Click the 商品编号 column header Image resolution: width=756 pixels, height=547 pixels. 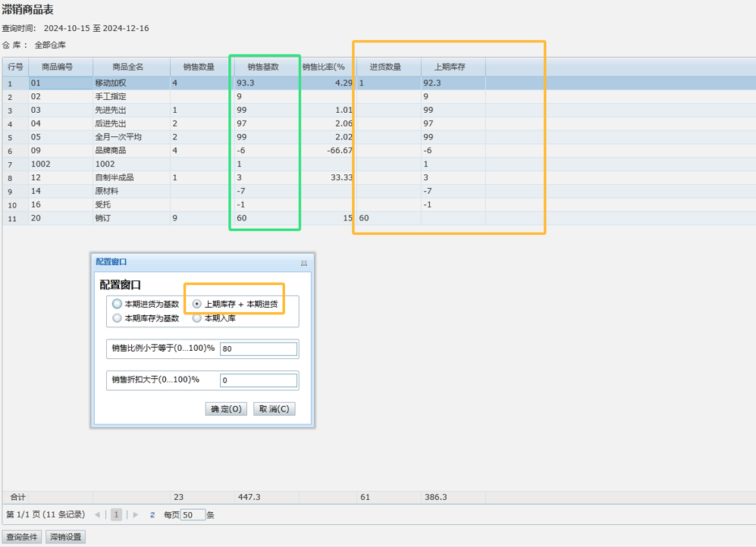(x=61, y=67)
